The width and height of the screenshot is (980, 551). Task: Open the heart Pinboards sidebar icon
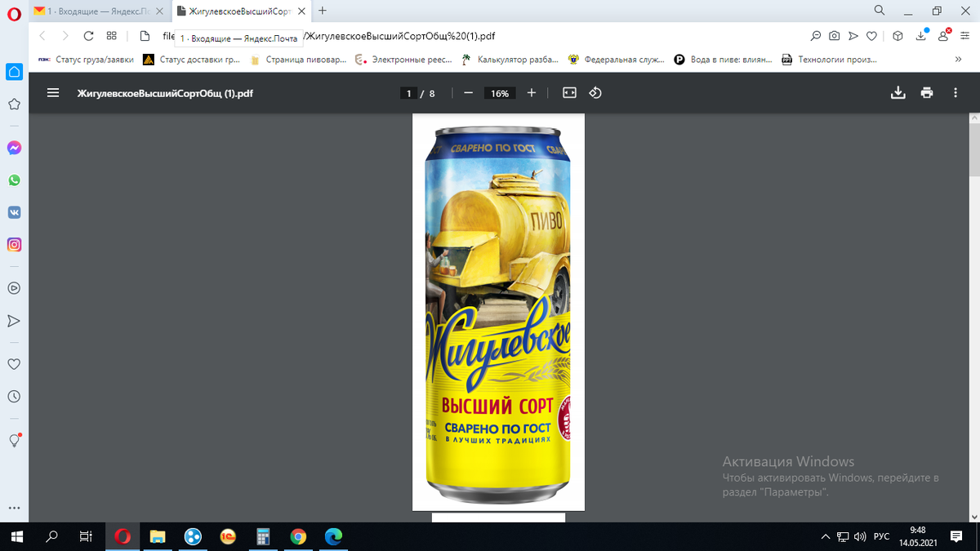[14, 364]
